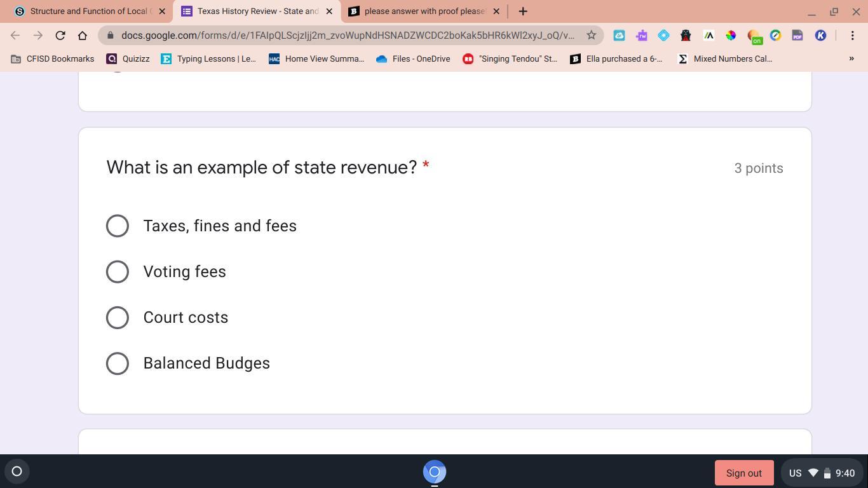Bookmark this page with the star
This screenshot has height=488, width=868.
(x=592, y=36)
